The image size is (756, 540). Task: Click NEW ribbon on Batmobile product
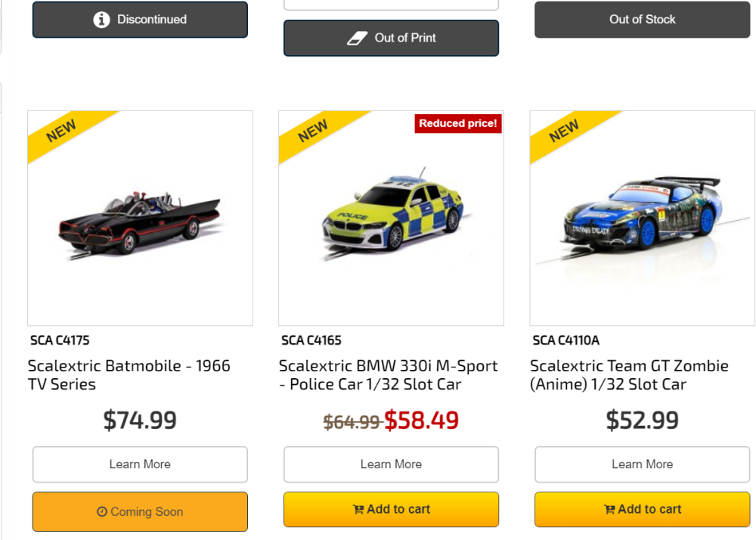[x=62, y=132]
